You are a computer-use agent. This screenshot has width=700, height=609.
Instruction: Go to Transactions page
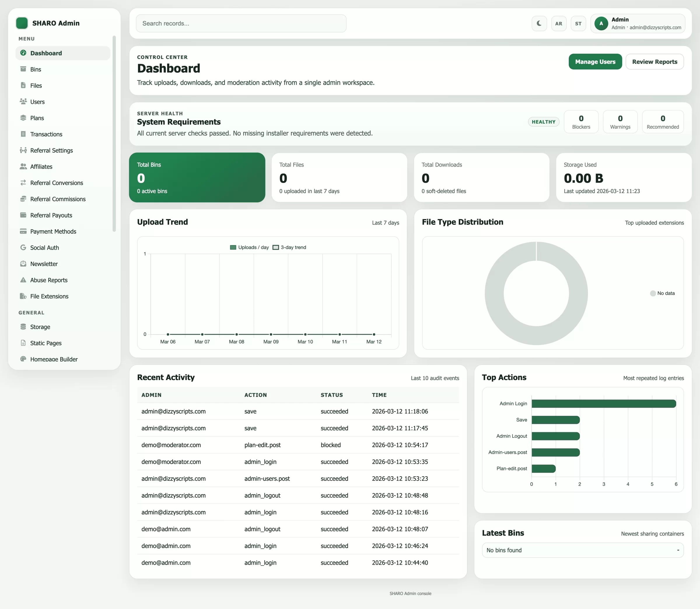63,134
